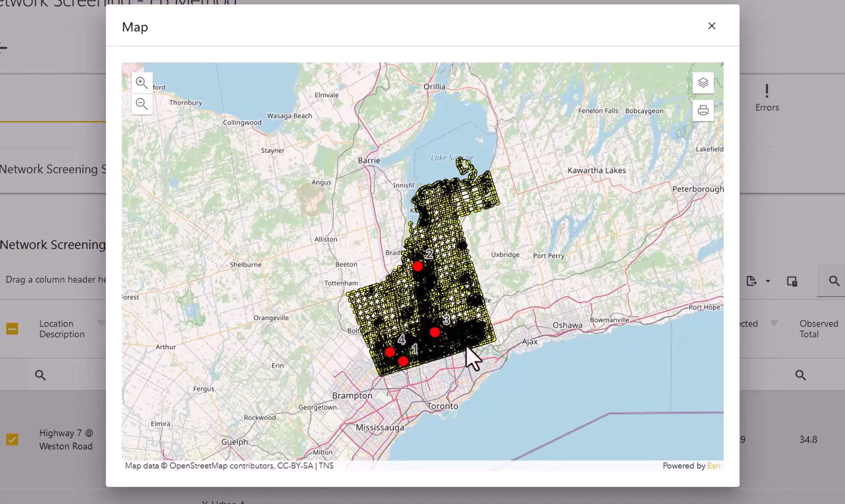Expand the export dropdown arrow
Image resolution: width=845 pixels, height=504 pixels.
point(768,281)
